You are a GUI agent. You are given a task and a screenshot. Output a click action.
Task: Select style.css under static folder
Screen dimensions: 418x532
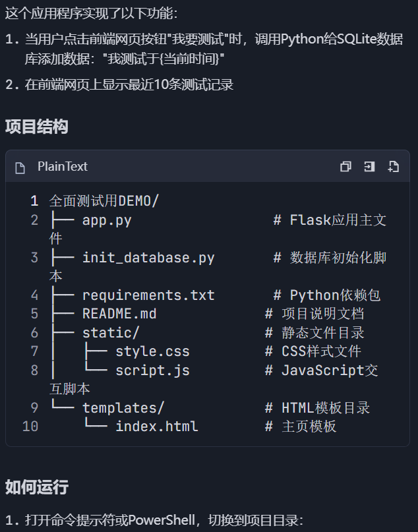tap(151, 351)
